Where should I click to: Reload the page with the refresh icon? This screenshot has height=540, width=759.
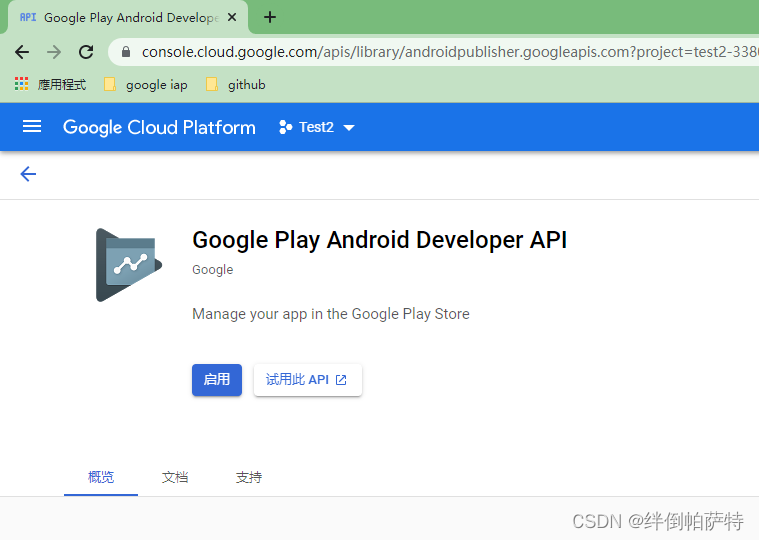86,52
